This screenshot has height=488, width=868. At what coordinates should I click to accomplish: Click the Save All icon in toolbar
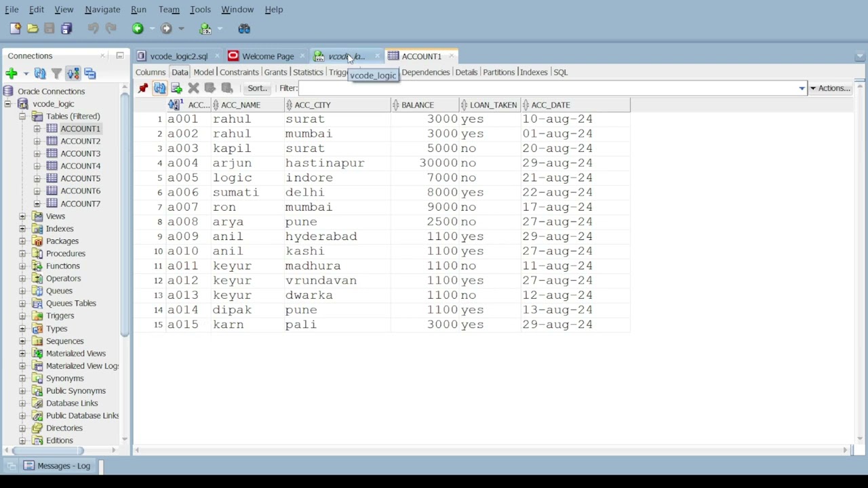pyautogui.click(x=66, y=28)
